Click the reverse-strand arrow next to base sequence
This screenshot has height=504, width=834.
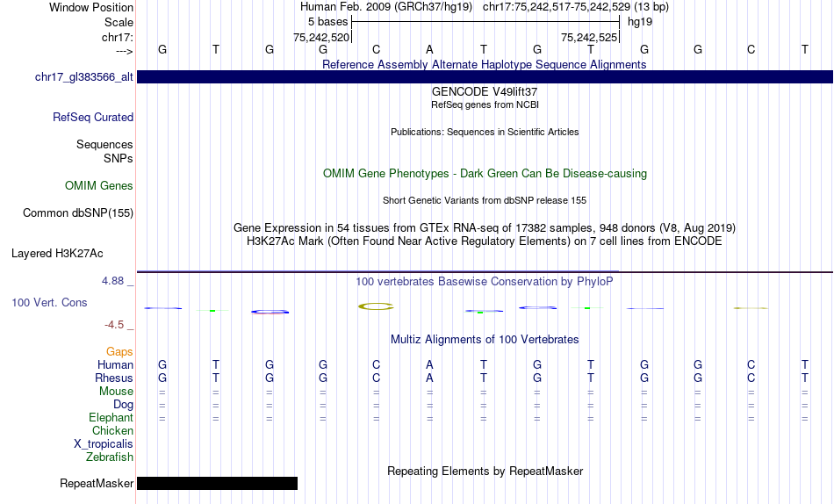point(125,51)
